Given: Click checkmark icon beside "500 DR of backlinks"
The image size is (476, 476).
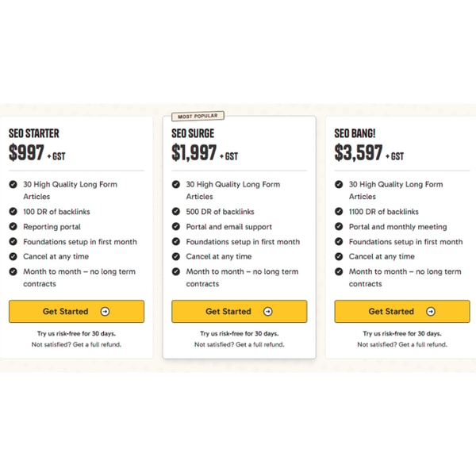Looking at the screenshot, I should click(176, 211).
